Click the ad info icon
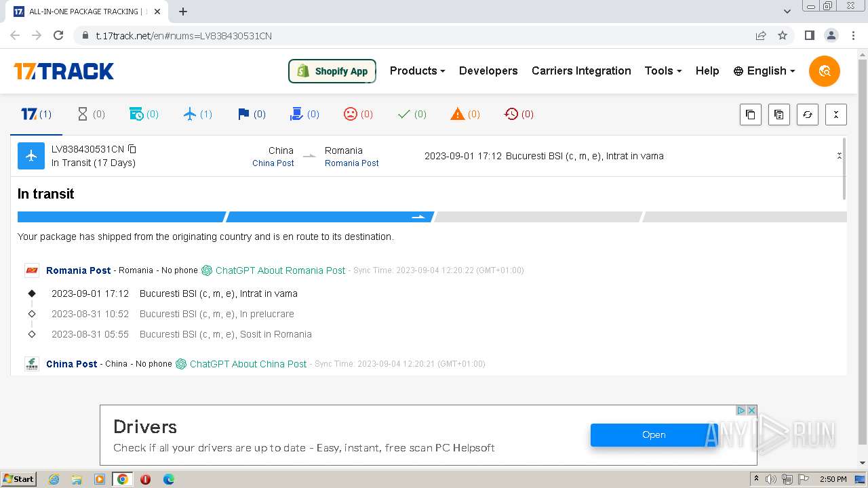This screenshot has height=488, width=868. pyautogui.click(x=741, y=410)
